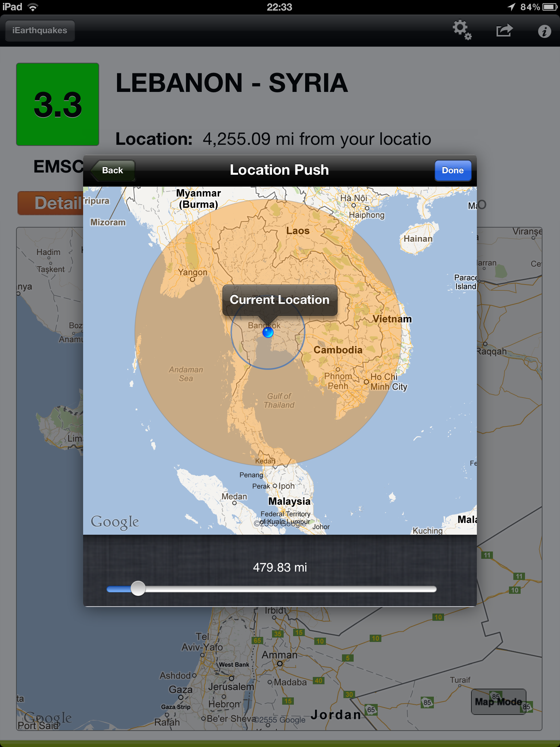Tap Cambodia label on the map
The width and height of the screenshot is (560, 747).
click(x=338, y=350)
